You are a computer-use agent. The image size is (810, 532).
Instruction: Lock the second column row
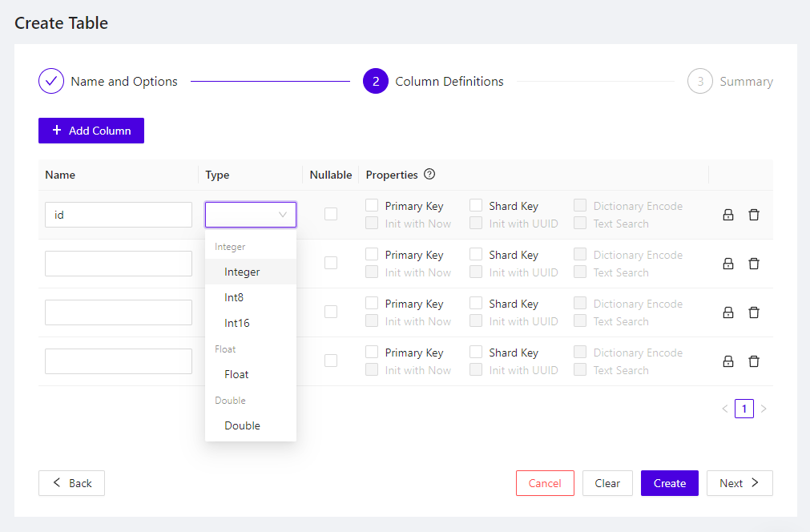click(x=728, y=263)
